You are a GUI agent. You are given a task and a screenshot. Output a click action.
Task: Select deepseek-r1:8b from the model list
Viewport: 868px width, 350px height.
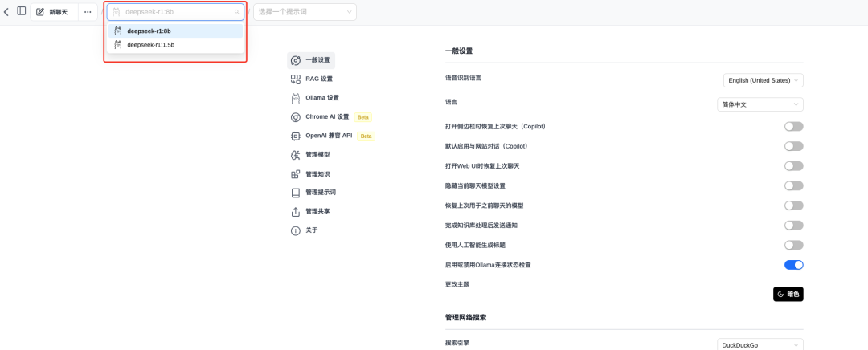click(x=175, y=31)
